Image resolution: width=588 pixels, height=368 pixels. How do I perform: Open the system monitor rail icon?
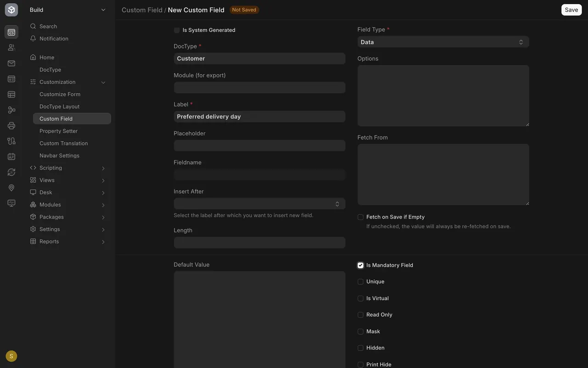click(x=11, y=203)
